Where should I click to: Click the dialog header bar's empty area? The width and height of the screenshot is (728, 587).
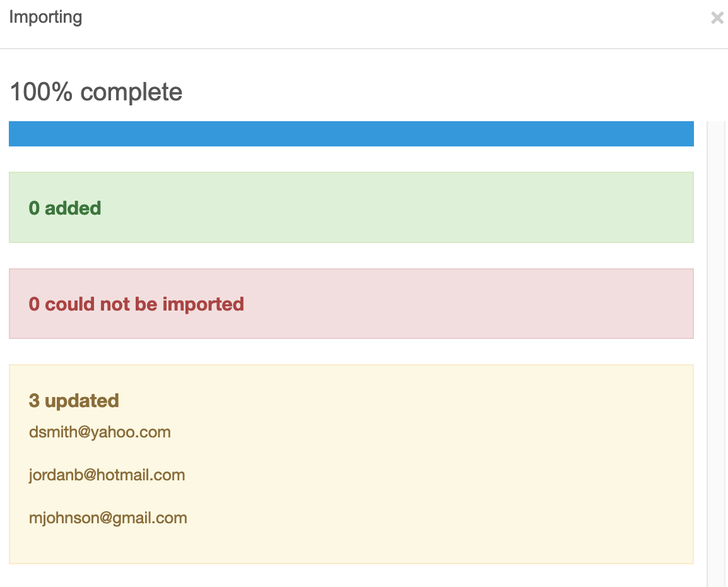[x=379, y=18]
